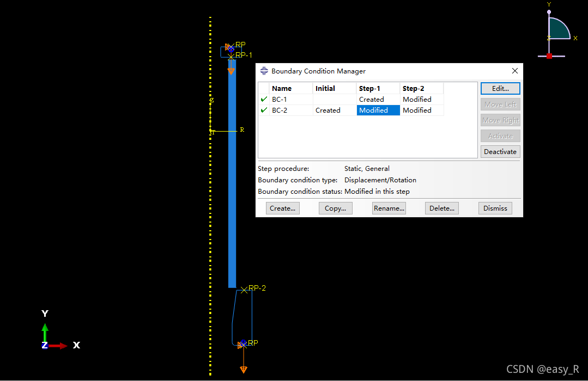Click the Rename... button

pos(389,208)
